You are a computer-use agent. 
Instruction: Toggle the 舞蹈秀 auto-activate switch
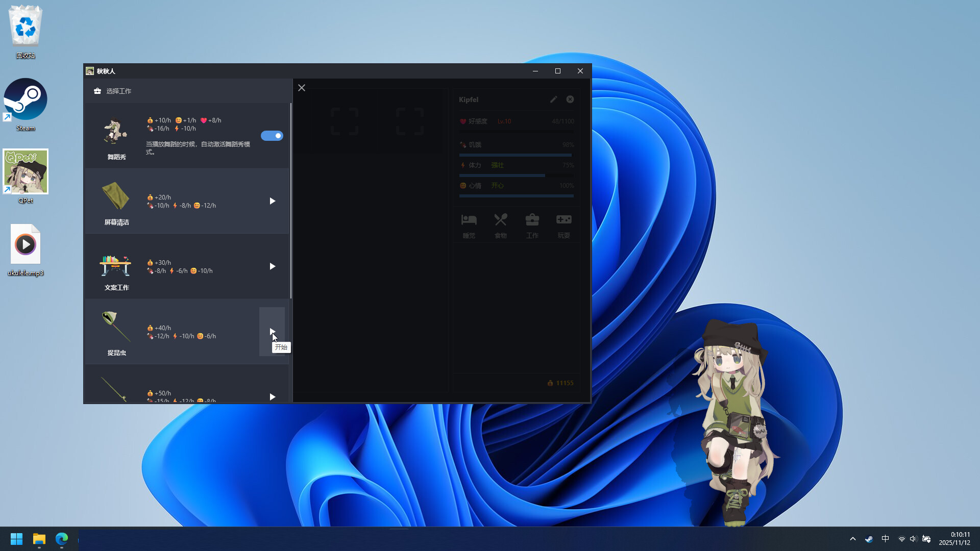click(x=272, y=135)
